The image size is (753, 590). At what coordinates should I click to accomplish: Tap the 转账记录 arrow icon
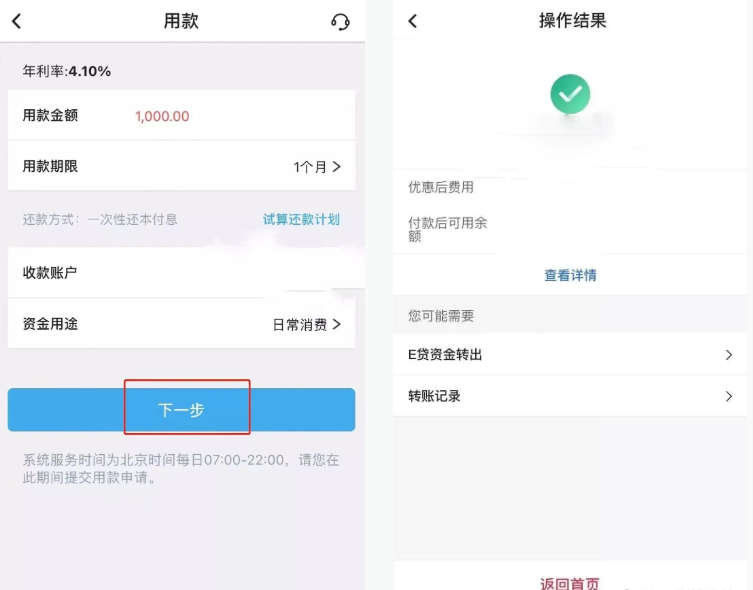click(x=729, y=397)
